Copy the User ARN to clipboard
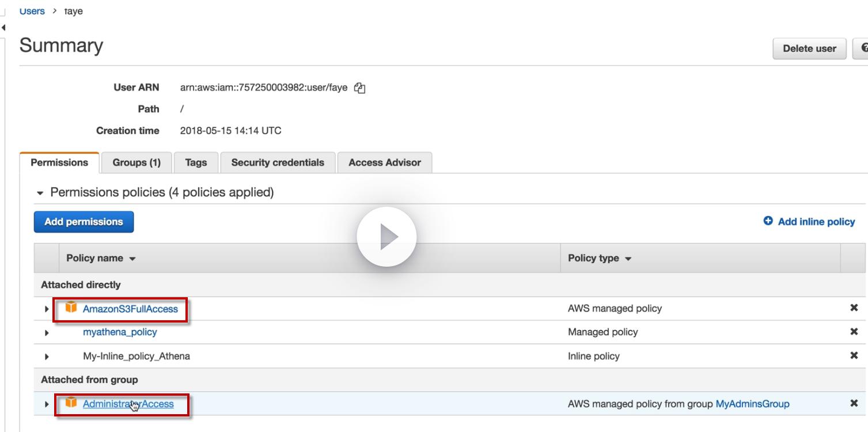The height and width of the screenshot is (432, 868). tap(360, 88)
